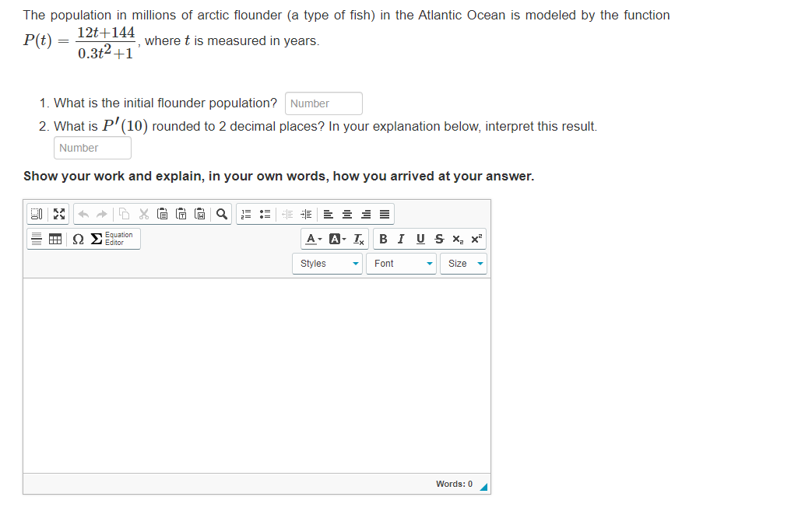This screenshot has height=511, width=812.
Task: Insert a table into the answer editor
Action: (54, 240)
